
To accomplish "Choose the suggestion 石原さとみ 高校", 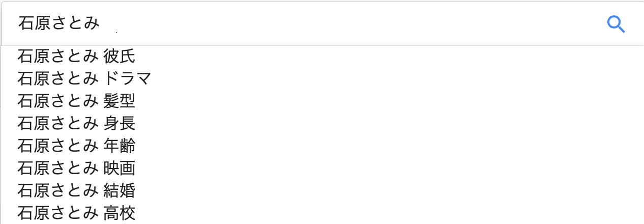I will click(x=322, y=213).
